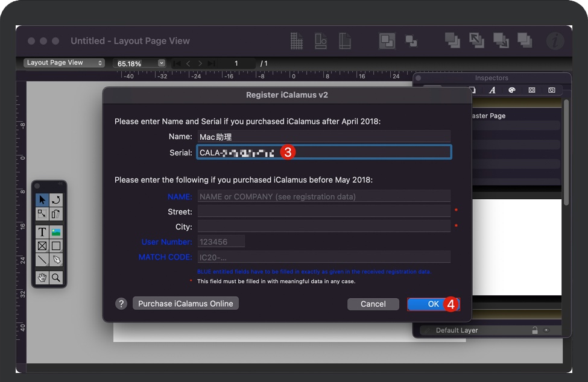Select the resize frame tool
This screenshot has width=588, height=382.
(x=42, y=214)
